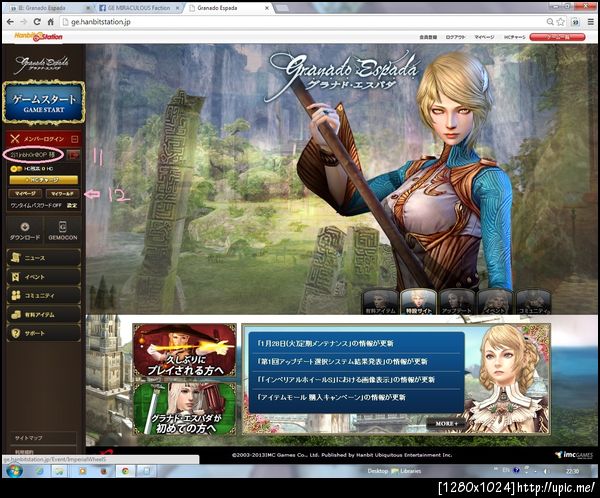Click the people icon next to Community
Image resolution: width=600 pixels, height=498 pixels.
point(16,296)
